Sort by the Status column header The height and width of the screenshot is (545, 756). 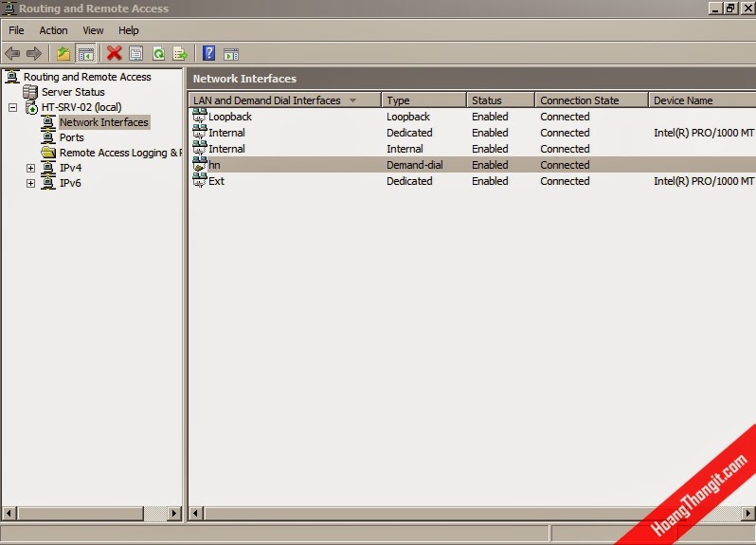pos(500,100)
